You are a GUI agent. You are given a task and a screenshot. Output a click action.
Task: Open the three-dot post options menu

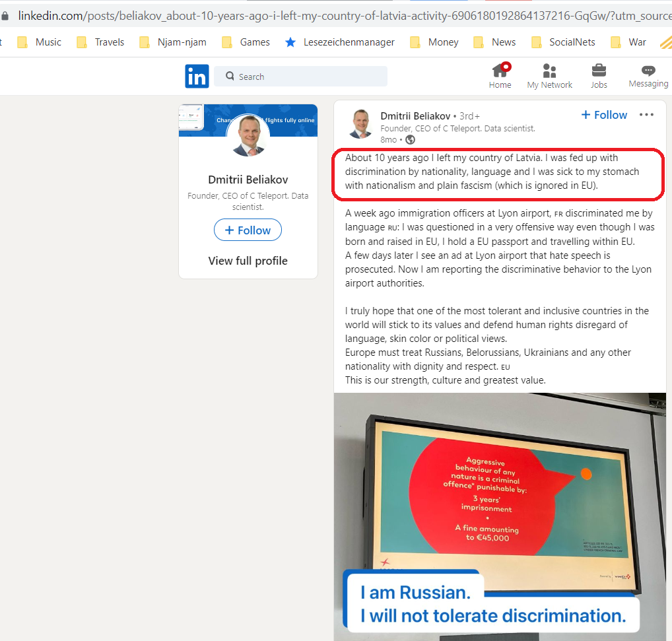click(x=646, y=115)
